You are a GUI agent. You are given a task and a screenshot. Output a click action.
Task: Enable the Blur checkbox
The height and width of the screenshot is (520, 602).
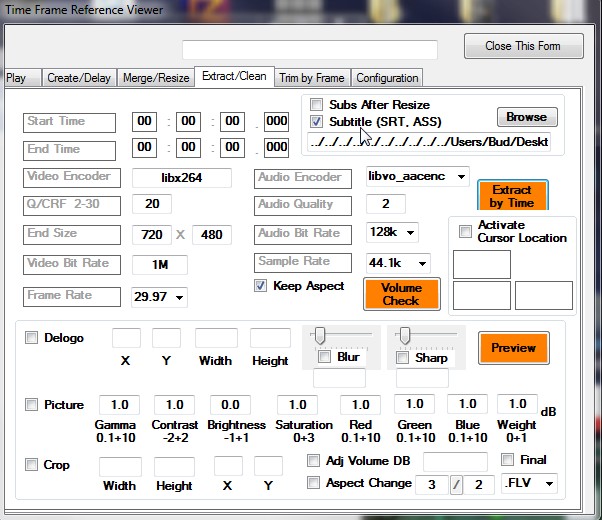click(324, 357)
